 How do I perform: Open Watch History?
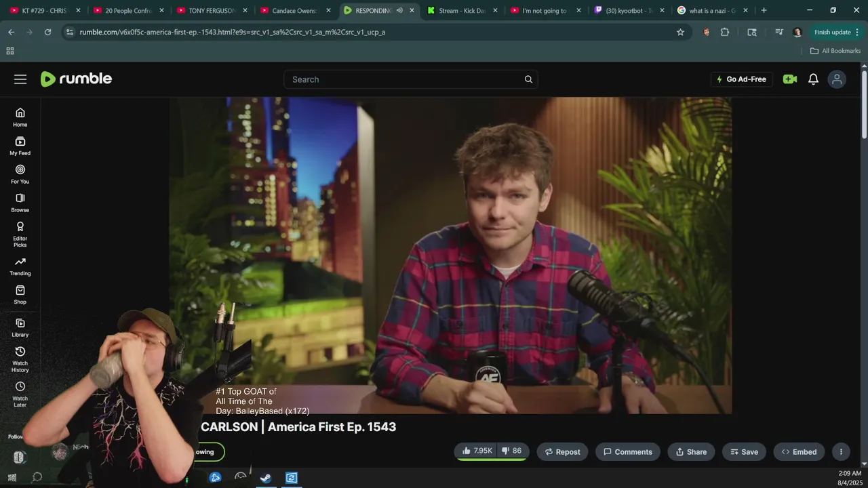pos(20,359)
